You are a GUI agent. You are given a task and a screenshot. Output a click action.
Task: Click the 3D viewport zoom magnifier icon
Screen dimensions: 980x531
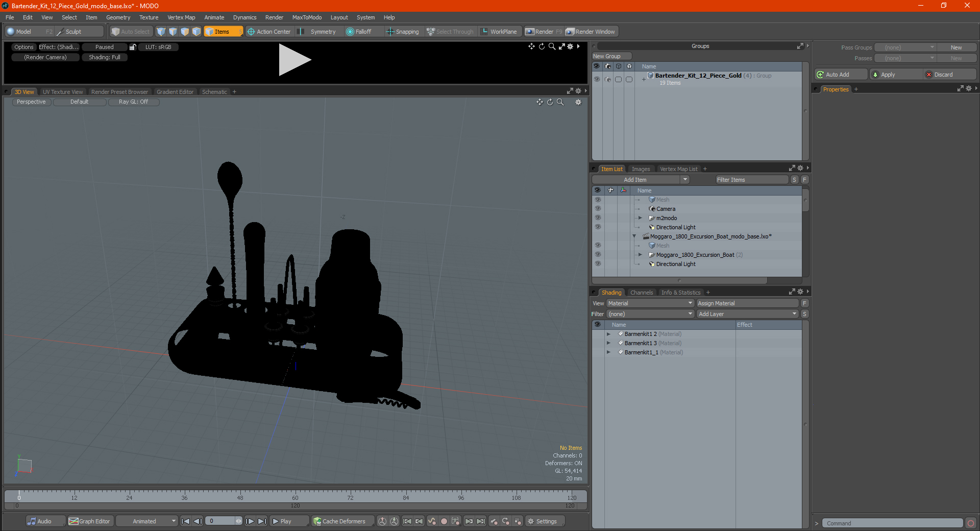(x=560, y=102)
